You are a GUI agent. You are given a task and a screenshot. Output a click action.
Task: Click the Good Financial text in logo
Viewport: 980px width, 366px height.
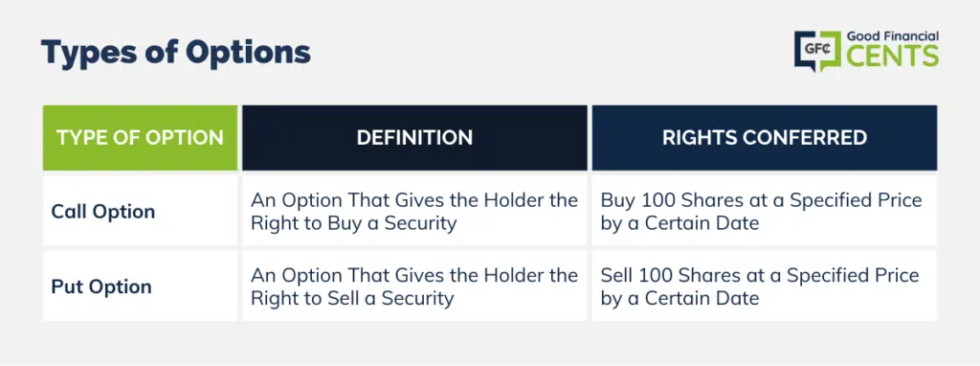click(x=892, y=37)
